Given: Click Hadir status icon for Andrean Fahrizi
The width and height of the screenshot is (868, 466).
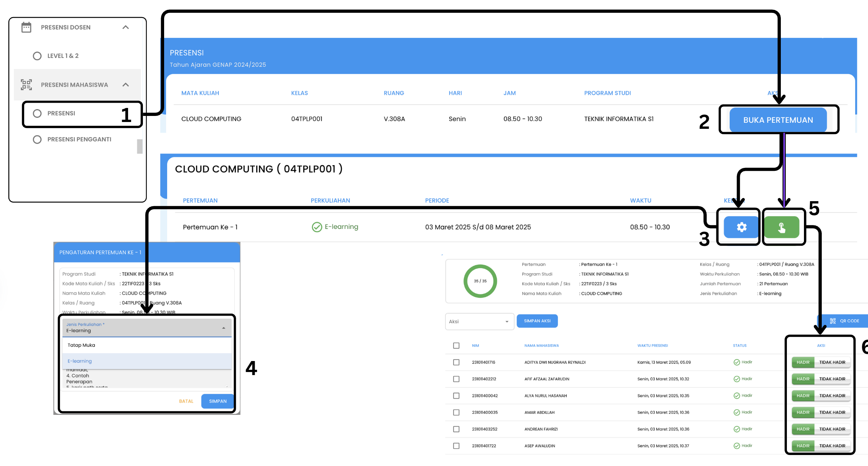Looking at the screenshot, I should pyautogui.click(x=736, y=429).
